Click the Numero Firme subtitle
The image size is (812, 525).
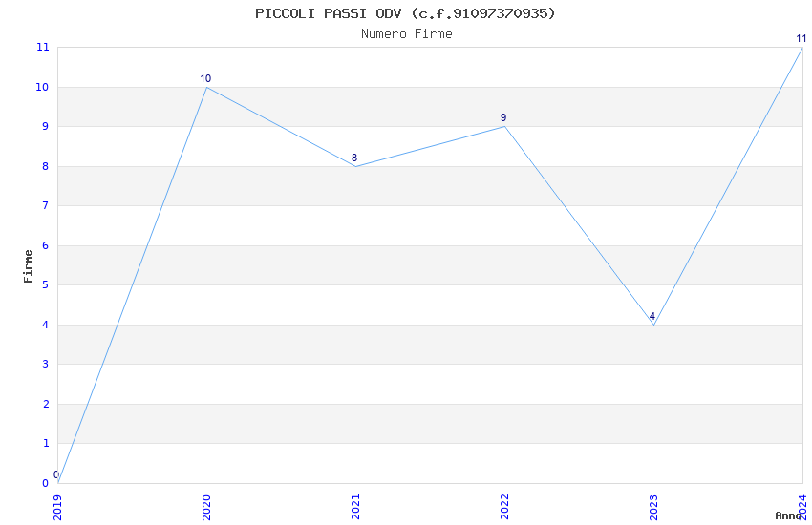coord(406,34)
